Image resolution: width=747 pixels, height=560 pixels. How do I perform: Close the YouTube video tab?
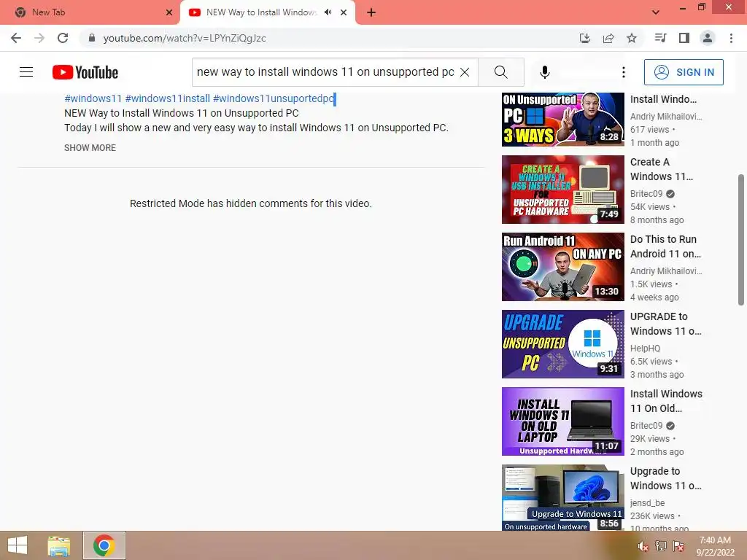[344, 12]
